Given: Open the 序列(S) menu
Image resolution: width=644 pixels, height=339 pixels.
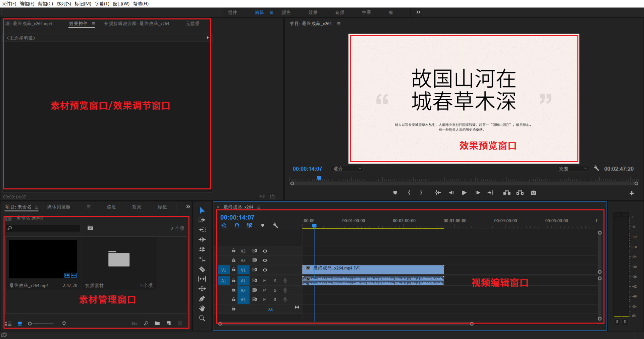Looking at the screenshot, I should 64,4.
